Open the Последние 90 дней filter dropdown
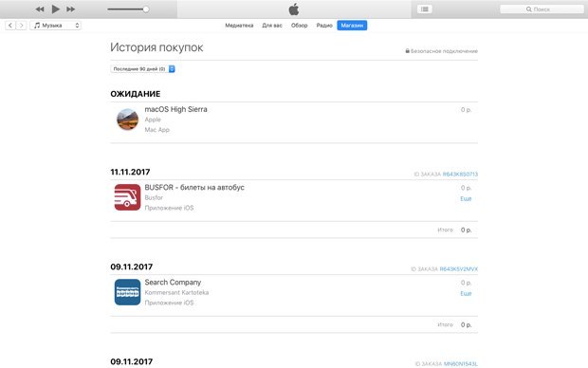The height and width of the screenshot is (368, 588). pos(142,69)
